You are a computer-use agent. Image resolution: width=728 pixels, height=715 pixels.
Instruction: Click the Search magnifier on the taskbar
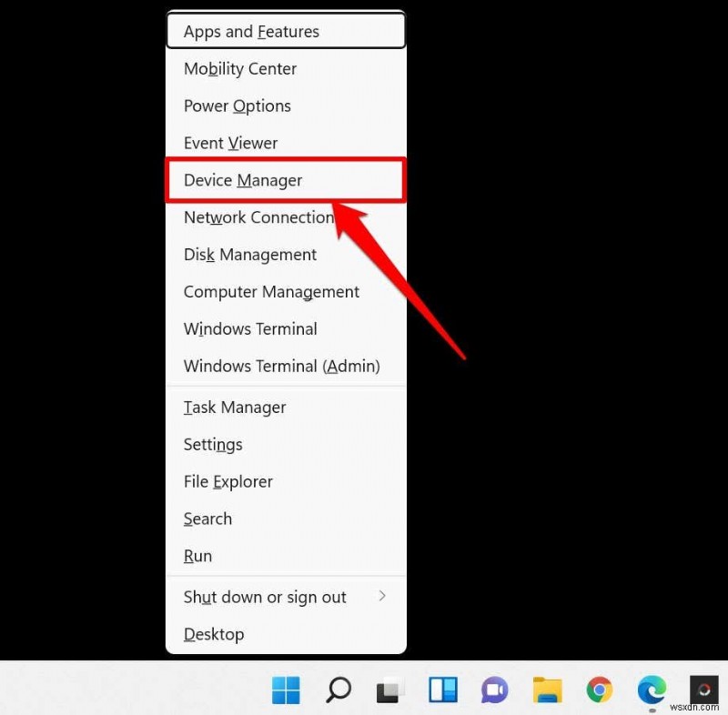[x=338, y=691]
